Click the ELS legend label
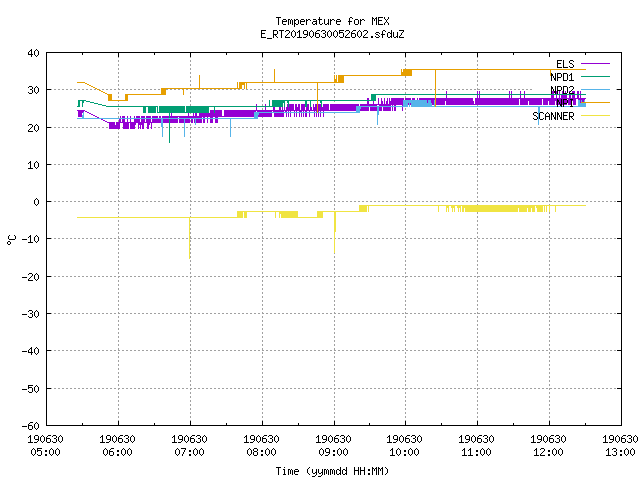Screen dimensions: 640x480 tap(565, 64)
